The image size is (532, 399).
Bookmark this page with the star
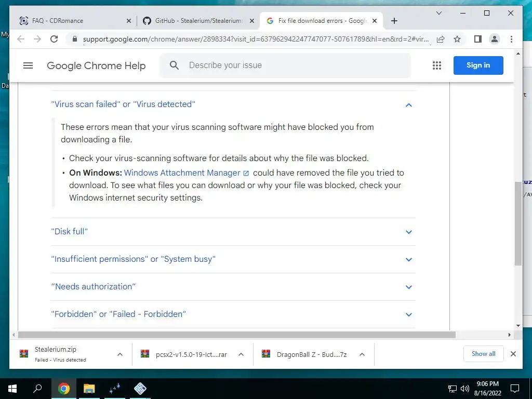(457, 39)
